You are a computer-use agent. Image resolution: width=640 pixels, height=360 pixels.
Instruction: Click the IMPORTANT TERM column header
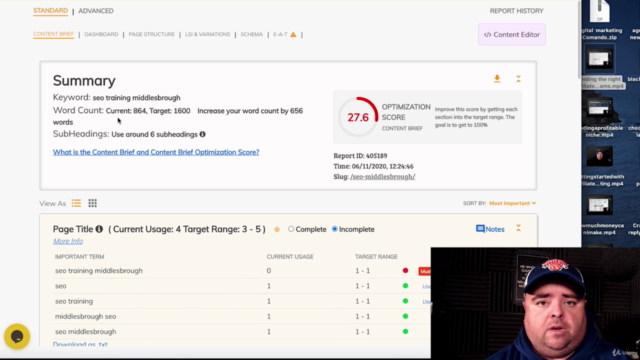(x=80, y=257)
